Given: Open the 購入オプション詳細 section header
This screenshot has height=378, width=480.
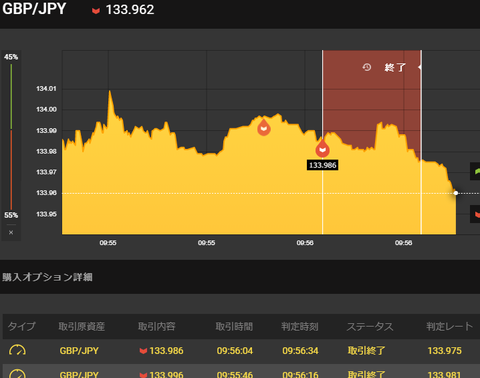Looking at the screenshot, I should click(x=47, y=277).
